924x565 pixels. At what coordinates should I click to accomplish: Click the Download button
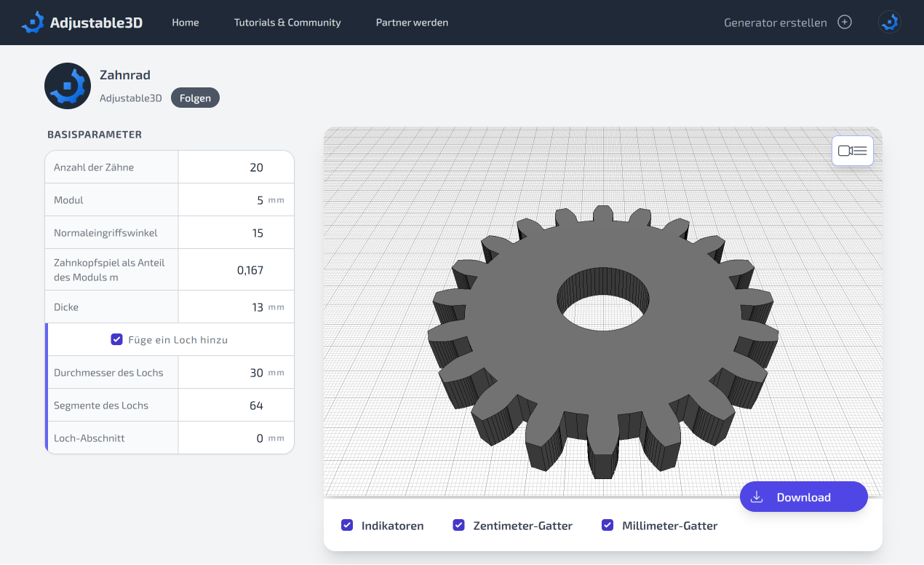804,497
